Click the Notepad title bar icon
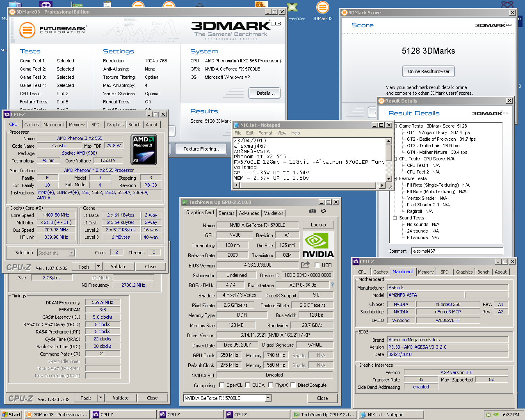 pyautogui.click(x=236, y=125)
